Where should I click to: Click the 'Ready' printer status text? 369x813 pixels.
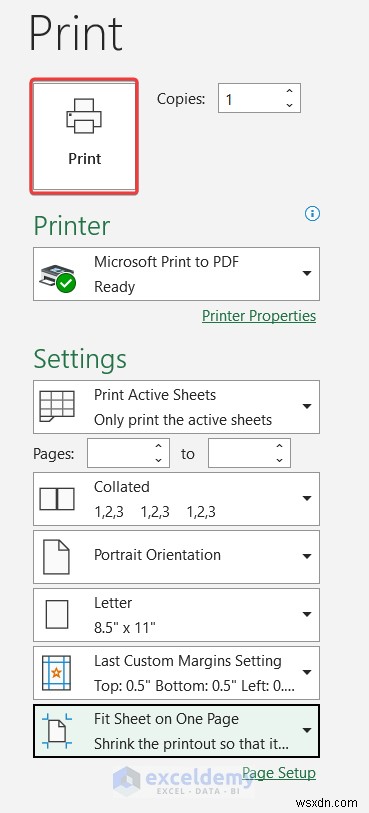pyautogui.click(x=115, y=287)
